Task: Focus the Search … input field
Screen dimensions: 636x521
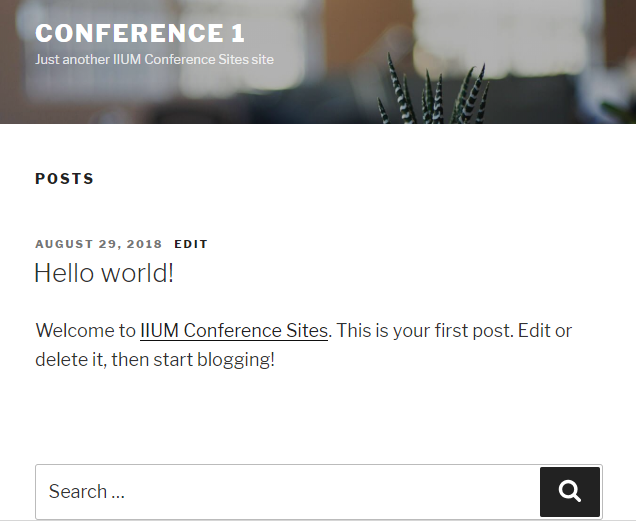Action: point(288,491)
